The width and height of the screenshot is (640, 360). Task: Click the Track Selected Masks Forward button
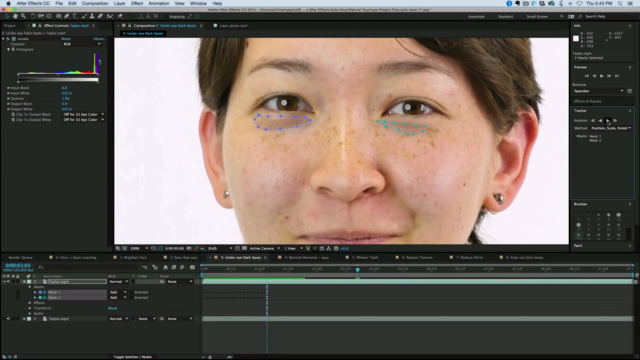[x=608, y=120]
